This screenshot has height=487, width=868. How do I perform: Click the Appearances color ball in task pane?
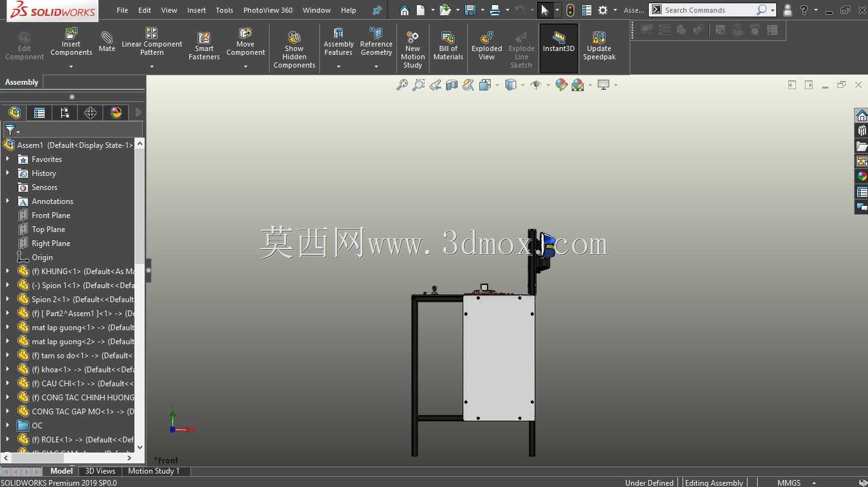click(x=862, y=177)
